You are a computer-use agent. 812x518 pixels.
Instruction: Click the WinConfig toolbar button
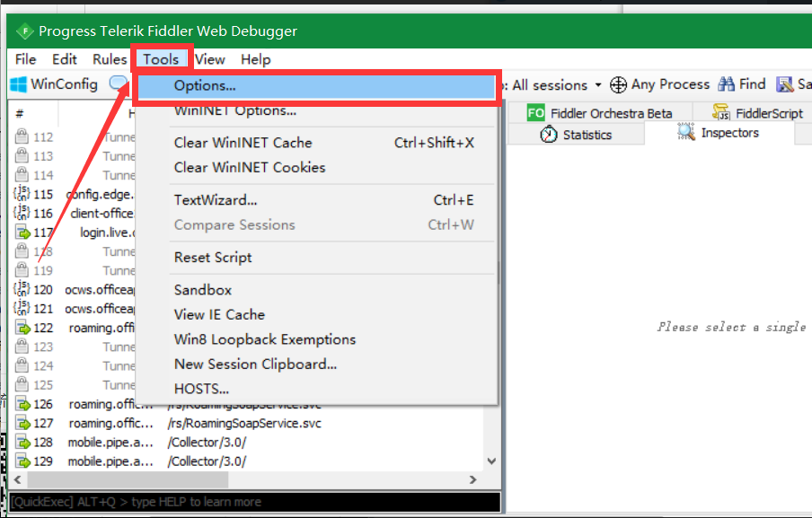click(x=54, y=84)
